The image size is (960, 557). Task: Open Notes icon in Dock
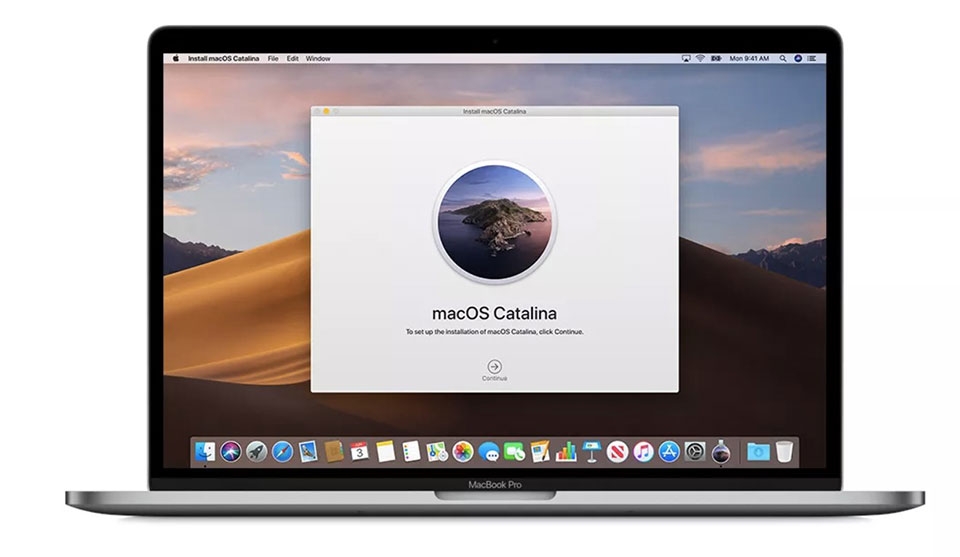pos(386,452)
